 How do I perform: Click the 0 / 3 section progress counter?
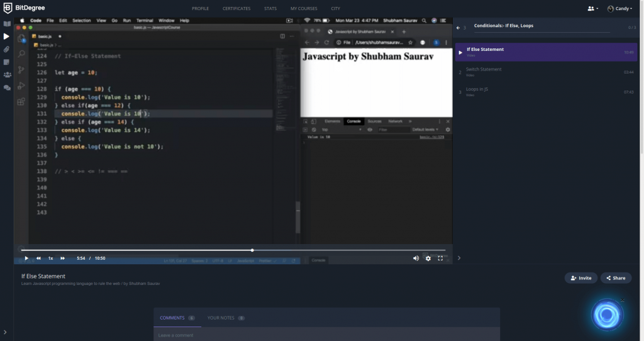tap(631, 28)
